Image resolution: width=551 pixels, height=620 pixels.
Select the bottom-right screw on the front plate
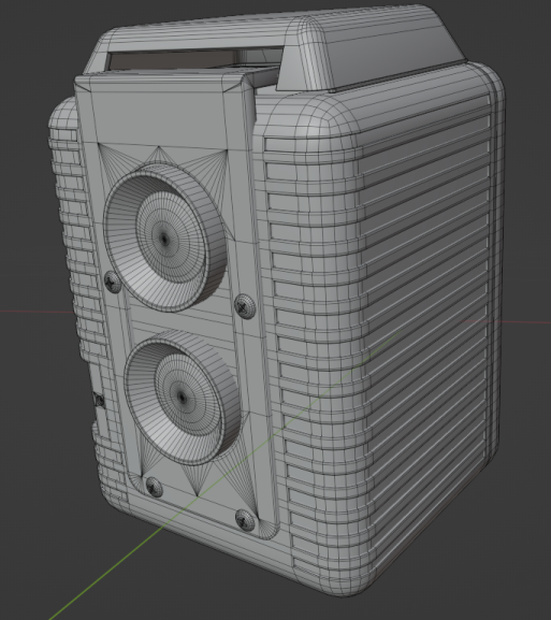click(x=245, y=520)
